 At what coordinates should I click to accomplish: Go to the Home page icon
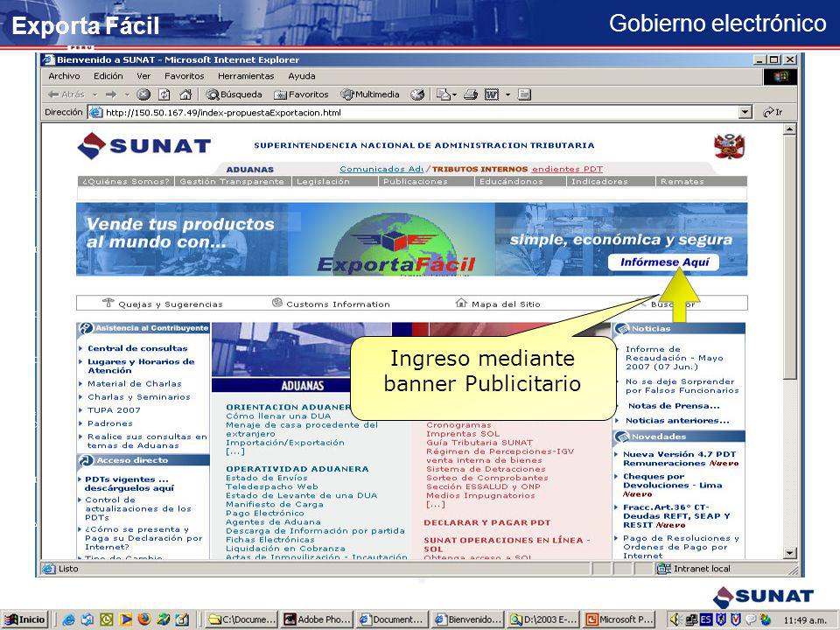coord(185,94)
